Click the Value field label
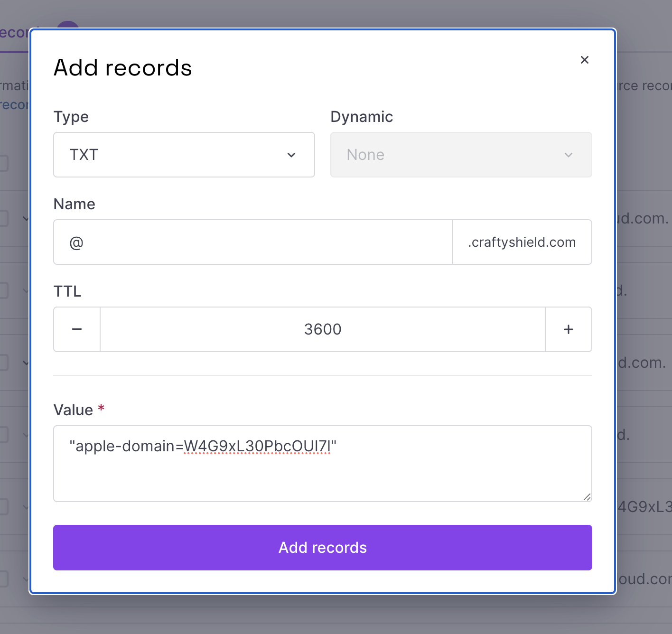This screenshot has height=634, width=672. 73,410
